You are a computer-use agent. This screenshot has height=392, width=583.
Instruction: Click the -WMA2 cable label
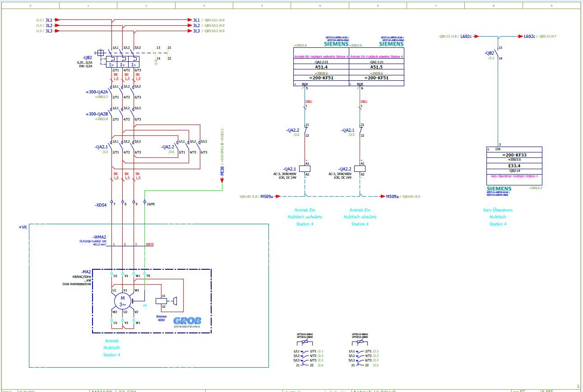(99, 237)
